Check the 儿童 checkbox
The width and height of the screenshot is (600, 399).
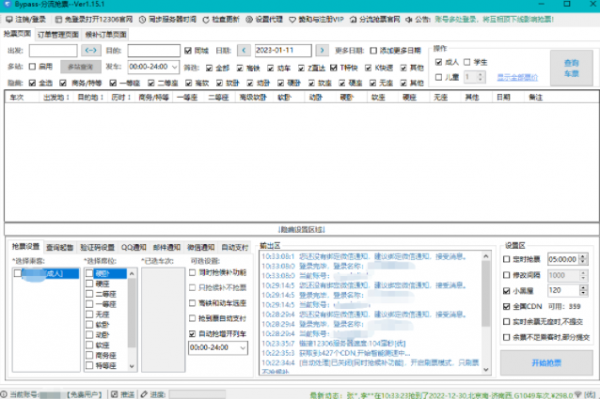point(439,77)
